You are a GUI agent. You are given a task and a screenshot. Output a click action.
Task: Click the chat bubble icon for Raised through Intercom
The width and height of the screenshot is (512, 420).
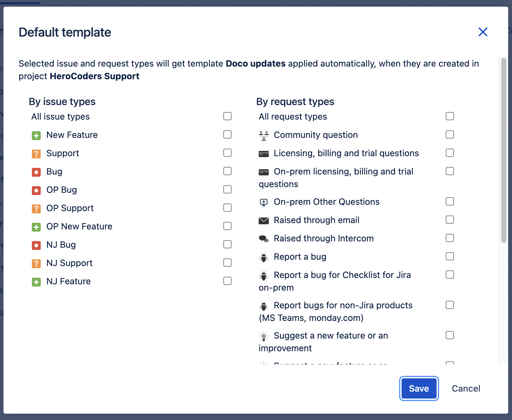click(x=264, y=239)
